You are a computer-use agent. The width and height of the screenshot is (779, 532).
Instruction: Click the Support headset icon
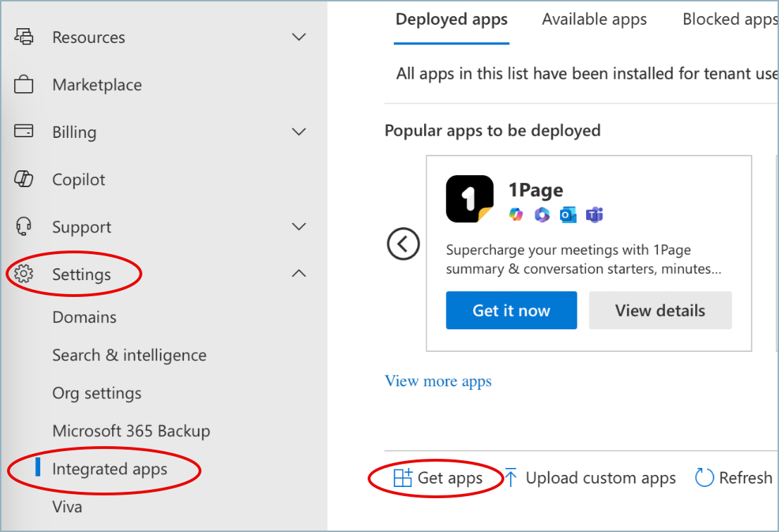click(24, 227)
